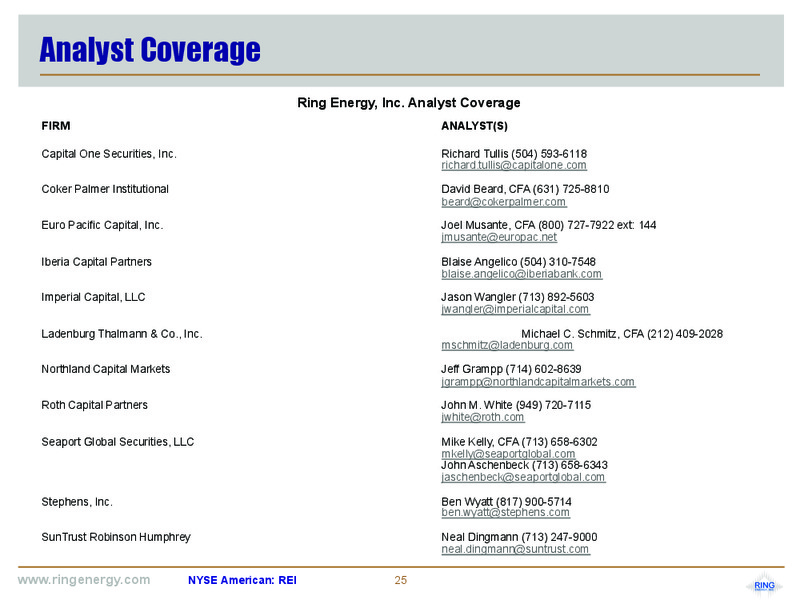The height and width of the screenshot is (600, 800).
Task: Click David Beard, CFA phone line
Action: (x=526, y=189)
